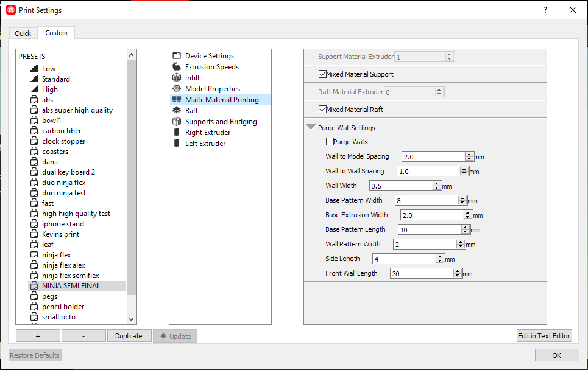Viewport: 588px width, 370px height.
Task: Increase Wall to Model Spacing value
Action: 469,154
